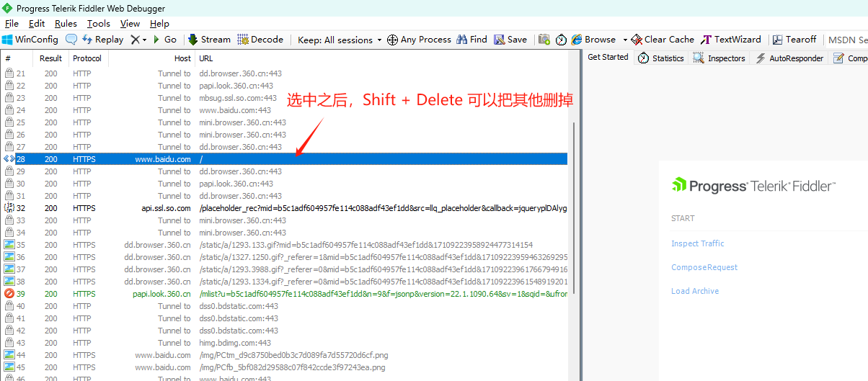
Task: Select session 45 PCfb png URL
Action: point(293,367)
